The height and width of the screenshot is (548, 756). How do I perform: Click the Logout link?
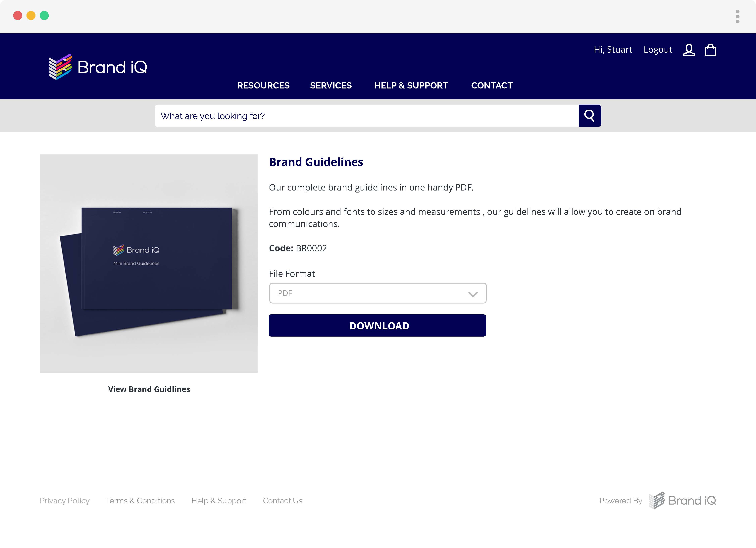[657, 50]
